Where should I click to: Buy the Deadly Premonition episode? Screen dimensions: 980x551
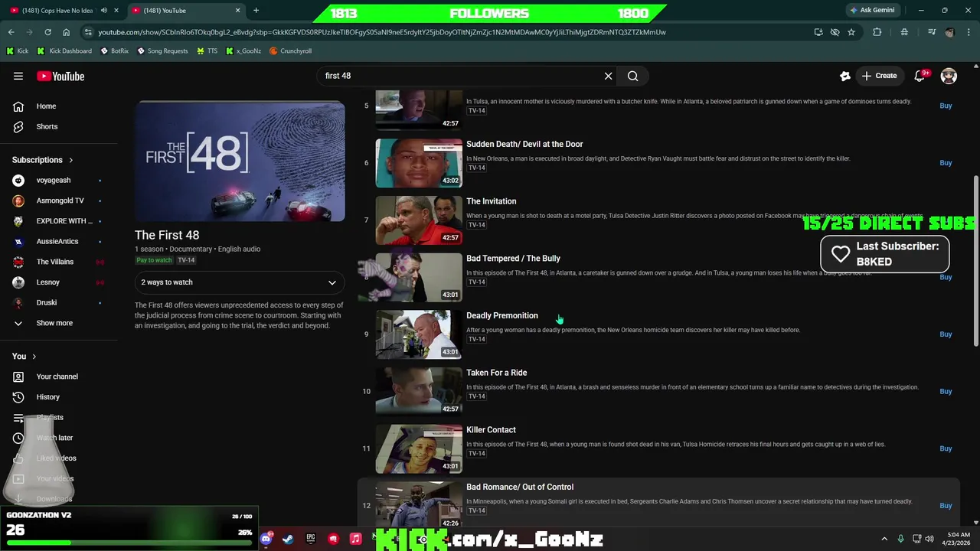pos(946,334)
